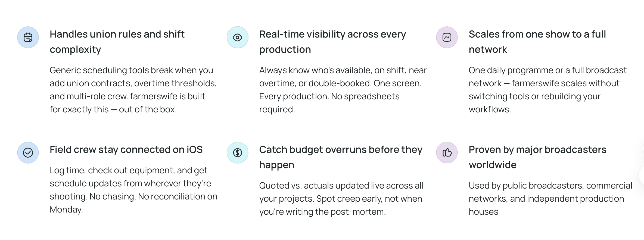Viewport: 644px width, 240px height.
Task: Click the 'Quoted vs. actuals' description text
Action: (341, 198)
